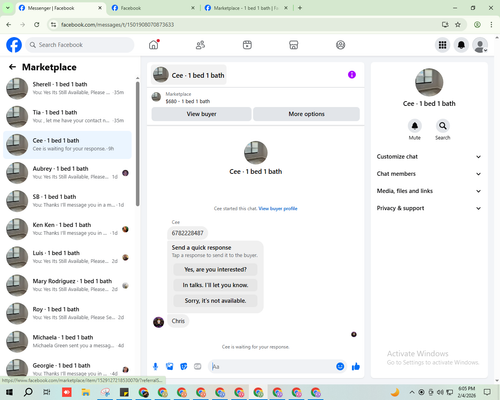Open the Groups icon in top navigation

(340, 45)
